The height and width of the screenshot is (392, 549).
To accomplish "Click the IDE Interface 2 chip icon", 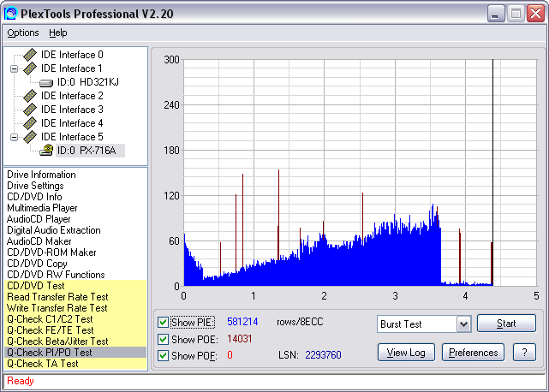I will coord(30,96).
